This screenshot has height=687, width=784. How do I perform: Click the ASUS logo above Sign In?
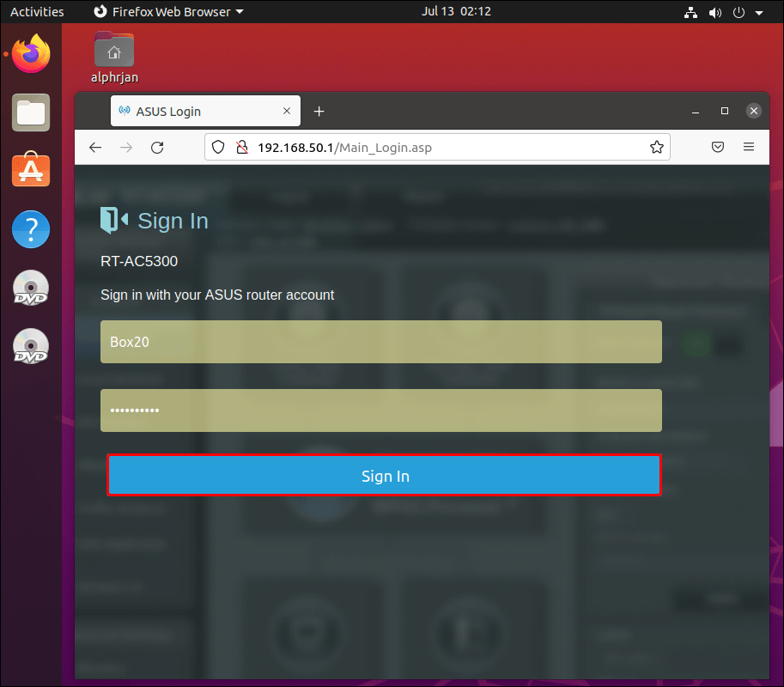click(112, 221)
